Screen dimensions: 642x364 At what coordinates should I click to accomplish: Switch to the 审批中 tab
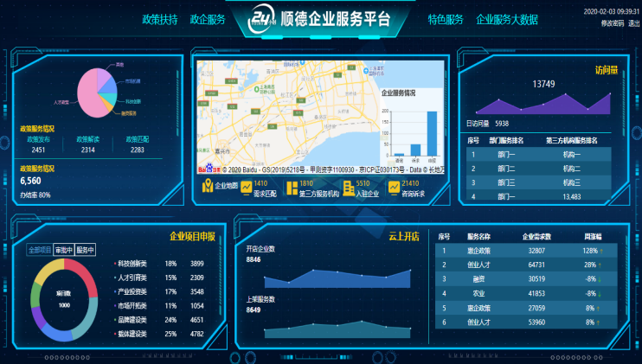[63, 250]
